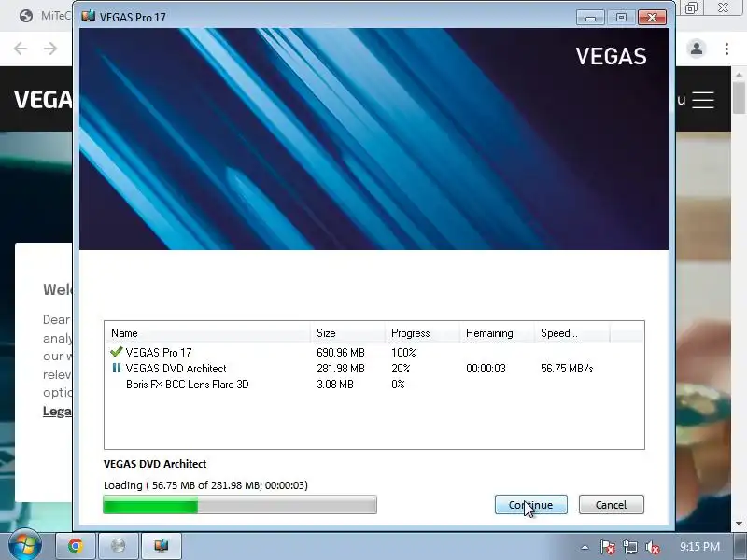747x560 pixels.
Task: Click the 690.96 MB size value
Action: [x=340, y=353]
